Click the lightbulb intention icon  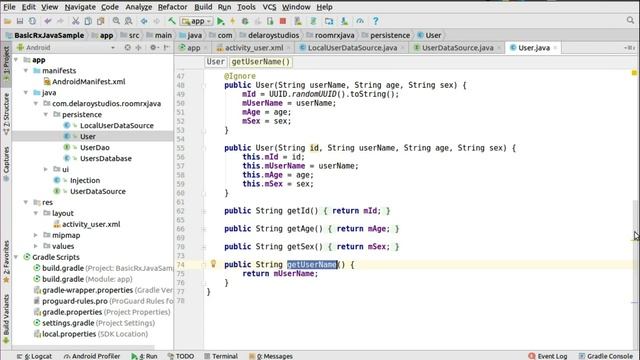pos(213,264)
